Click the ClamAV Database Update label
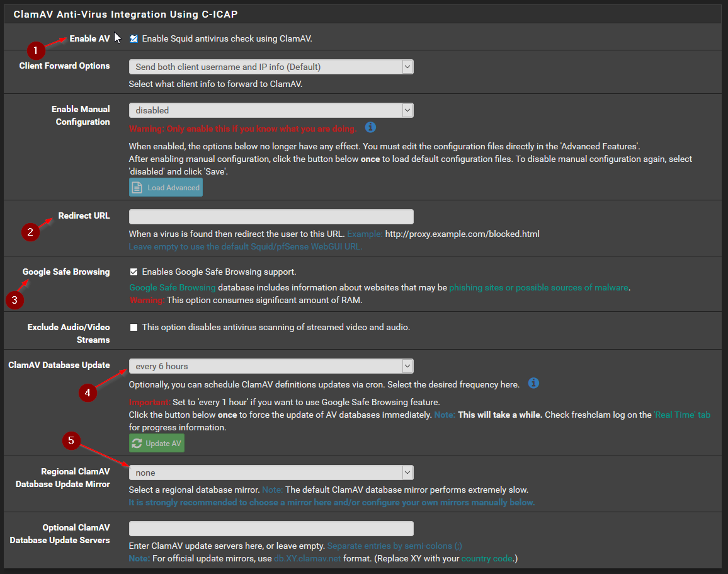 point(59,365)
